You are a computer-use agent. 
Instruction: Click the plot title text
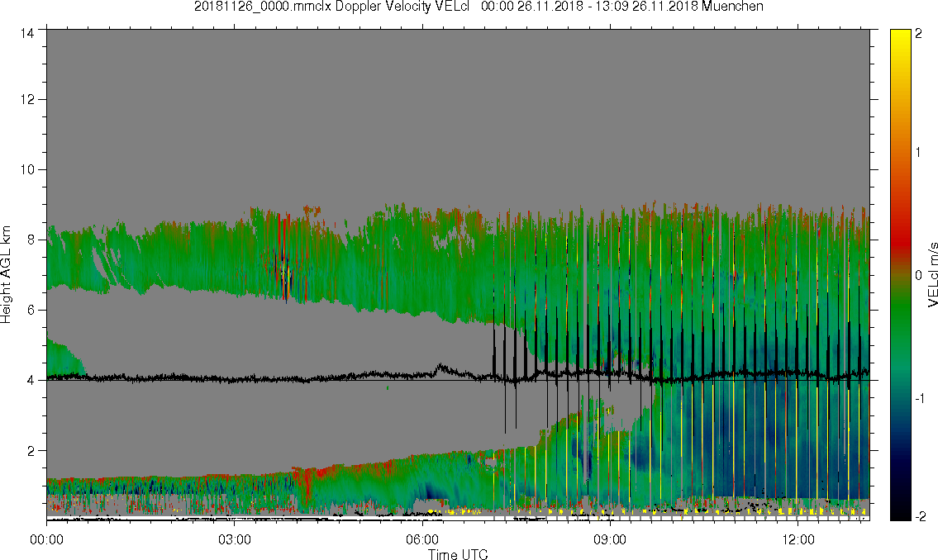coord(479,7)
